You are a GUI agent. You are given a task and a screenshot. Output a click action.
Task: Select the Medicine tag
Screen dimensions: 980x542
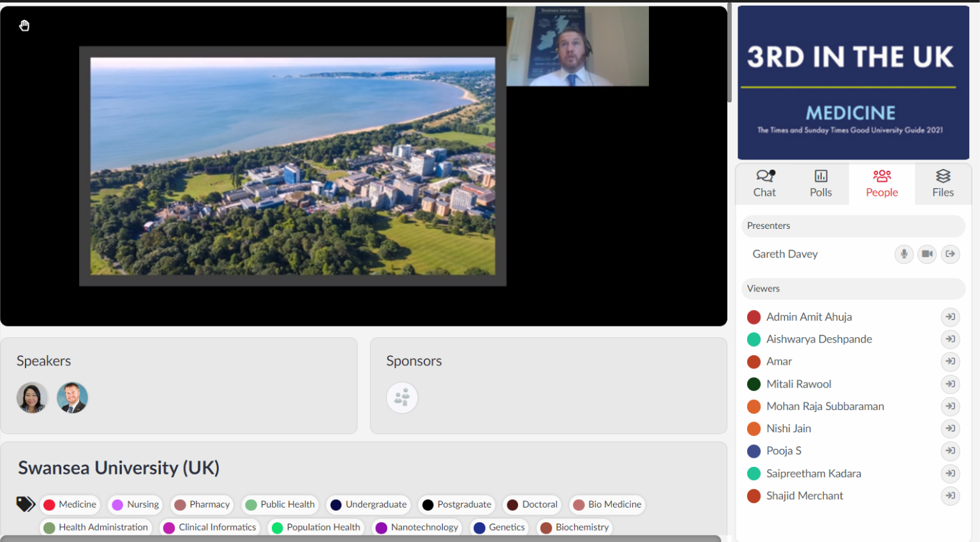pos(70,504)
